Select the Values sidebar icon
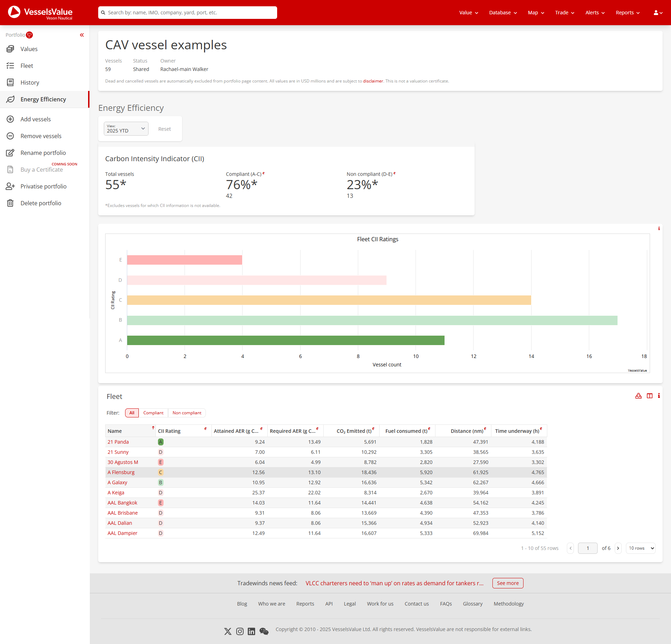The image size is (671, 644). click(10, 49)
